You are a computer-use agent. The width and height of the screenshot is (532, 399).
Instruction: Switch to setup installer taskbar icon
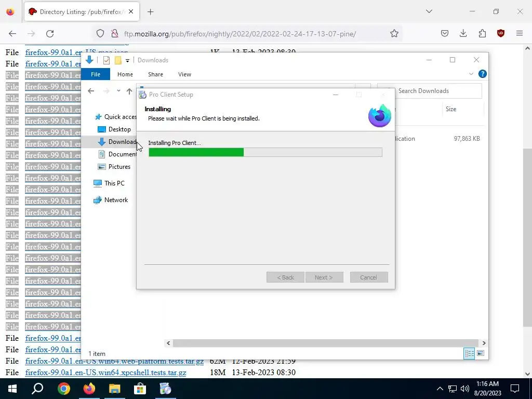pyautogui.click(x=165, y=389)
